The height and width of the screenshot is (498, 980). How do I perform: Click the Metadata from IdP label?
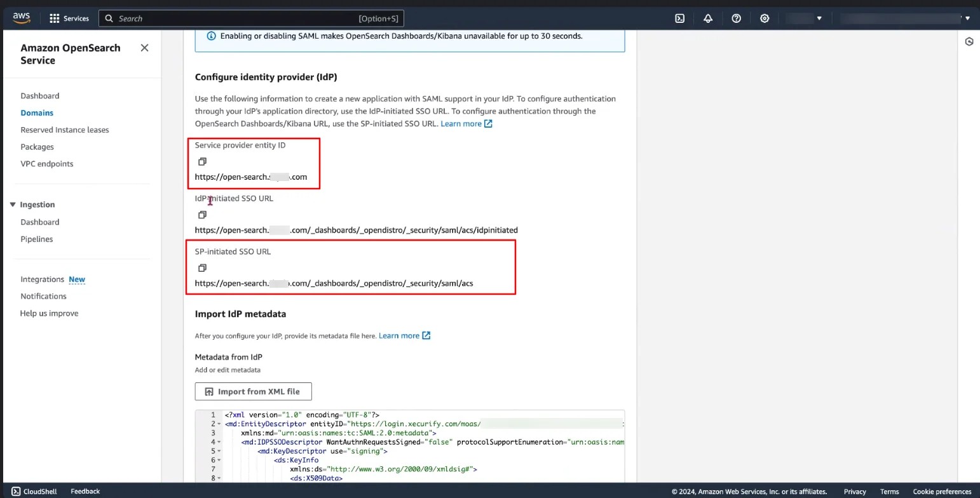[229, 357]
